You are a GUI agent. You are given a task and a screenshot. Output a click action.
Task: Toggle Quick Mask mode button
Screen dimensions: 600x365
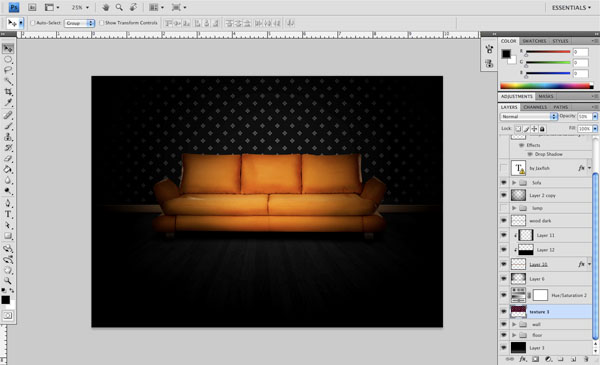click(8, 316)
